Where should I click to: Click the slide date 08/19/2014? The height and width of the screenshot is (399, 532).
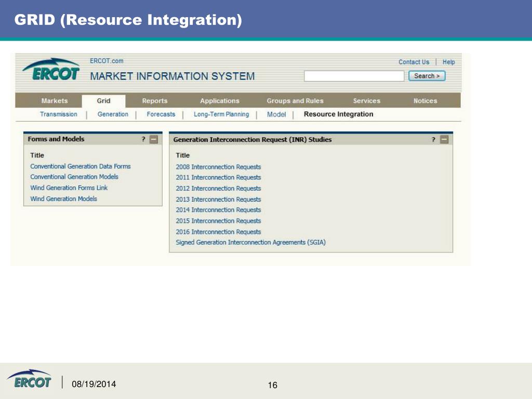pos(94,384)
